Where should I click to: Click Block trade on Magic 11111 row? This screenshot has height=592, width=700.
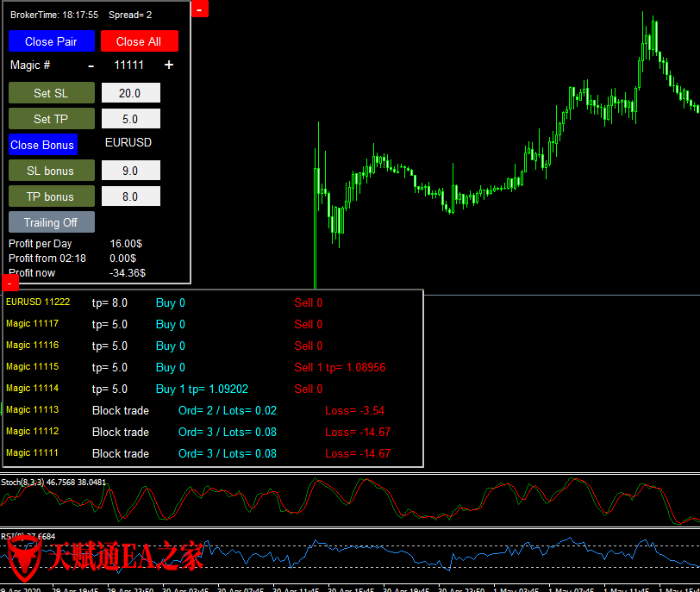[120, 453]
